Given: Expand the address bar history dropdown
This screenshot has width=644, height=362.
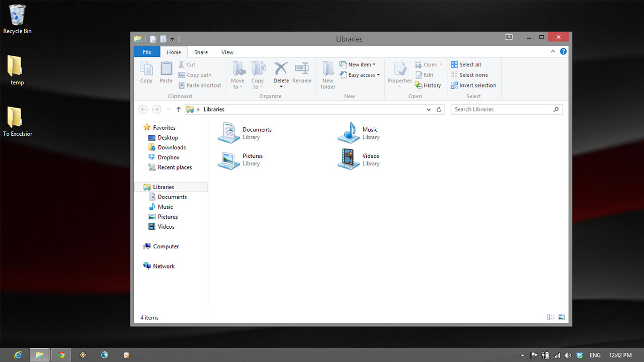Looking at the screenshot, I should (429, 110).
